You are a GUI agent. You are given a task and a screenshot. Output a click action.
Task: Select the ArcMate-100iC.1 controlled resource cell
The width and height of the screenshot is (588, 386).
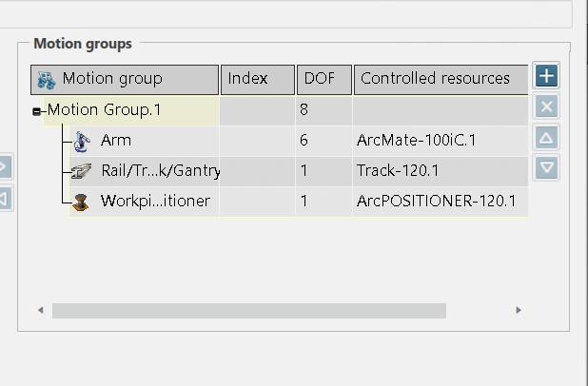click(416, 141)
